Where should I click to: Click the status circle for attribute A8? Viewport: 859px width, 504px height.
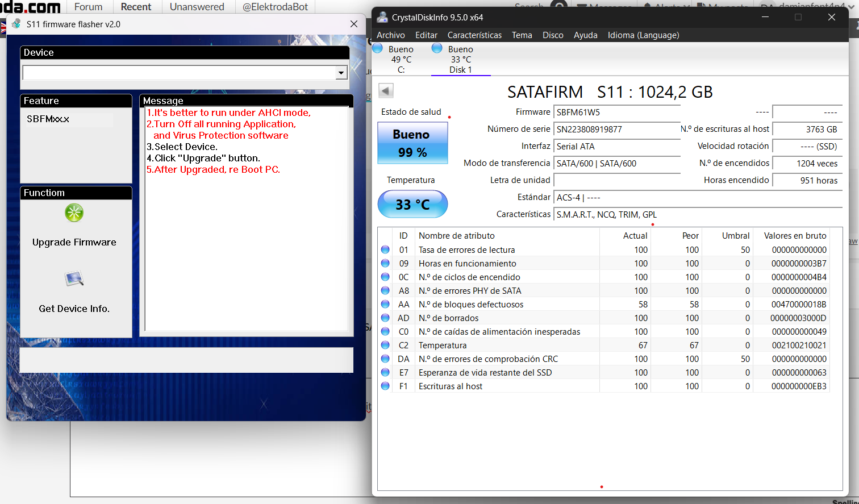(385, 290)
